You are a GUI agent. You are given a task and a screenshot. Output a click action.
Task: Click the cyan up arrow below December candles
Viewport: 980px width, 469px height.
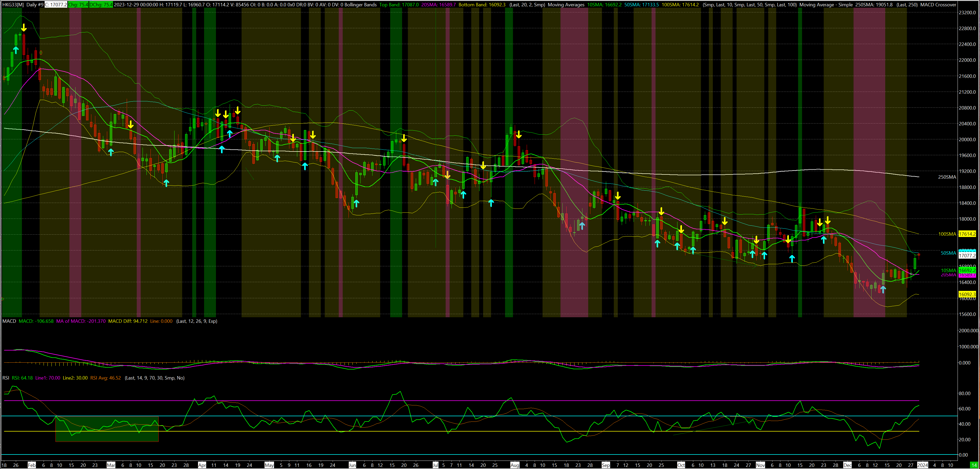click(x=883, y=290)
